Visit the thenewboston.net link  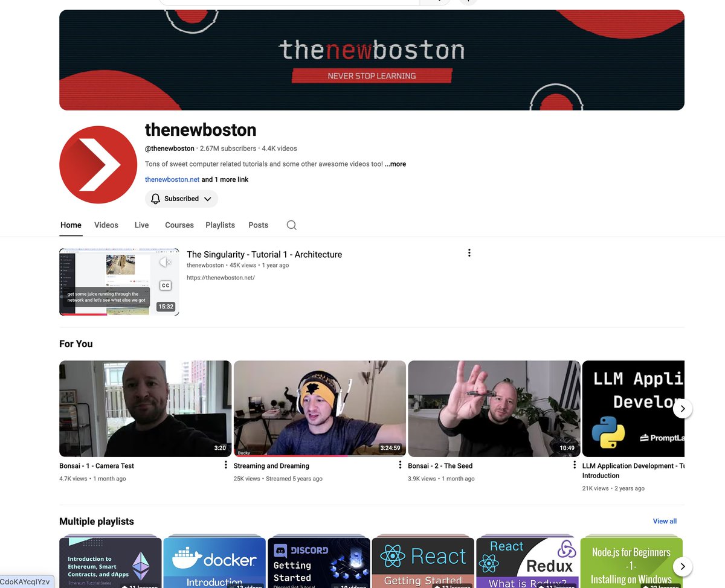(172, 179)
